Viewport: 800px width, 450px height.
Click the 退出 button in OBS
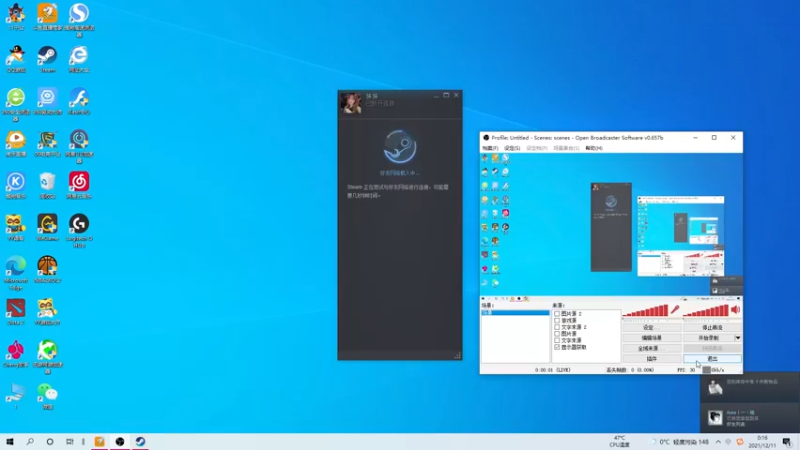pos(712,359)
